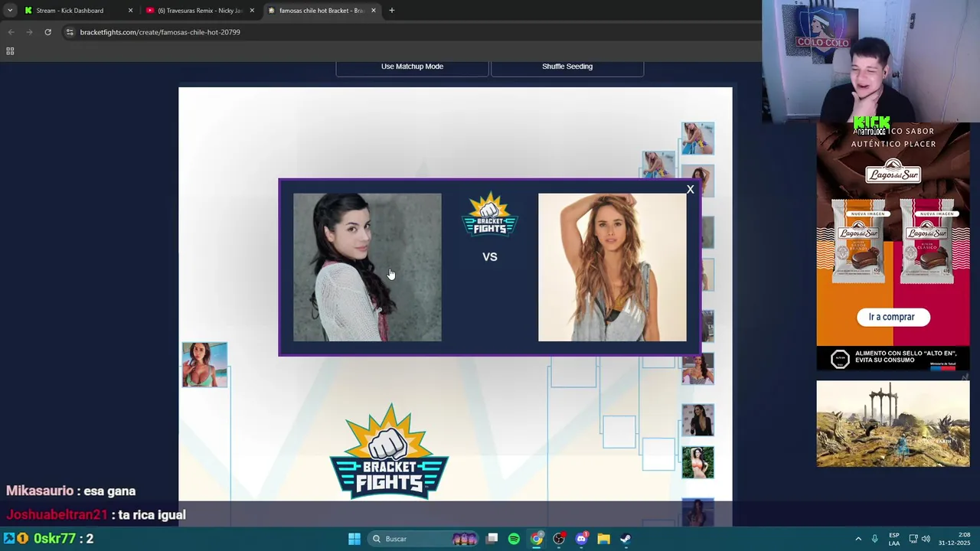Open the Windows Start menu
The image size is (980, 551).
coord(354,539)
